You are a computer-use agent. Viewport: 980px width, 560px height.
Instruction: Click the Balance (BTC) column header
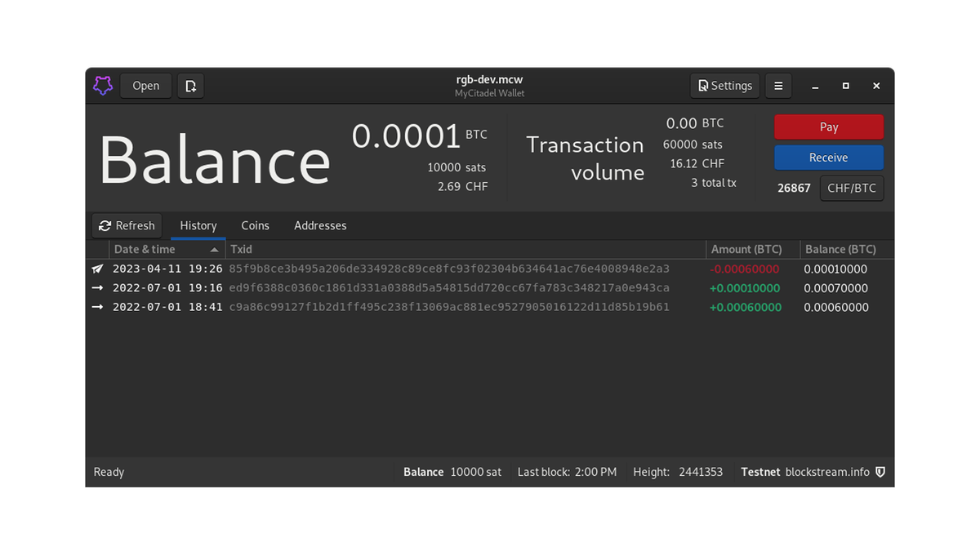847,249
